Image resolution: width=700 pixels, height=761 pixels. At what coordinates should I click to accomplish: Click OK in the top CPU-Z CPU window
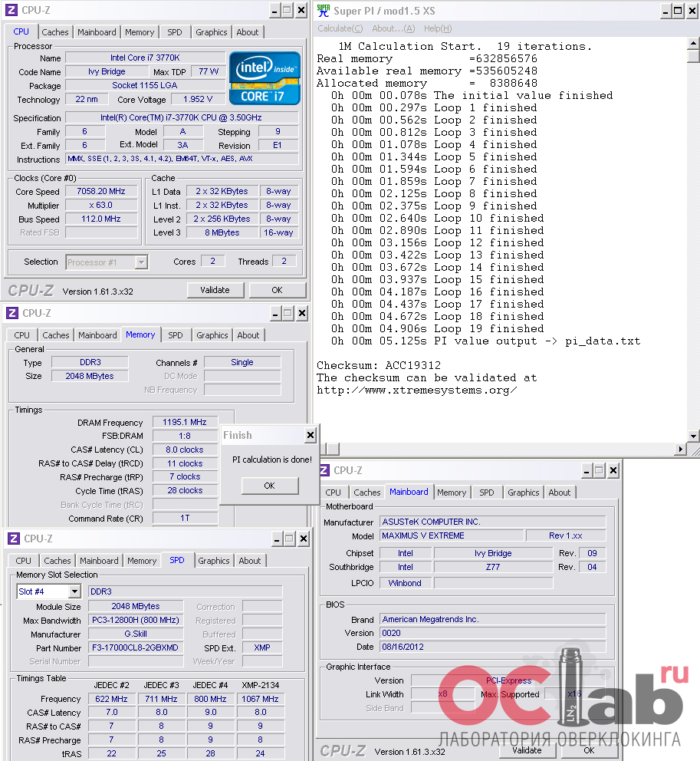[x=277, y=290]
